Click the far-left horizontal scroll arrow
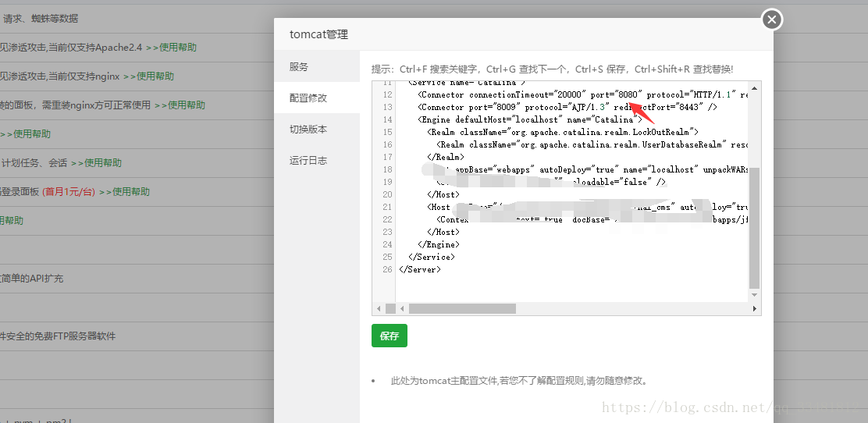Screen dimensions: 868x423 click(379, 308)
